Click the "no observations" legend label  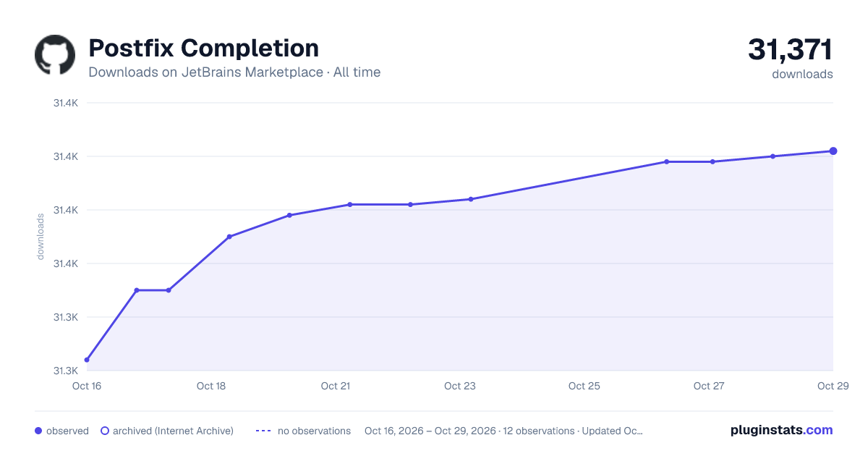click(314, 431)
